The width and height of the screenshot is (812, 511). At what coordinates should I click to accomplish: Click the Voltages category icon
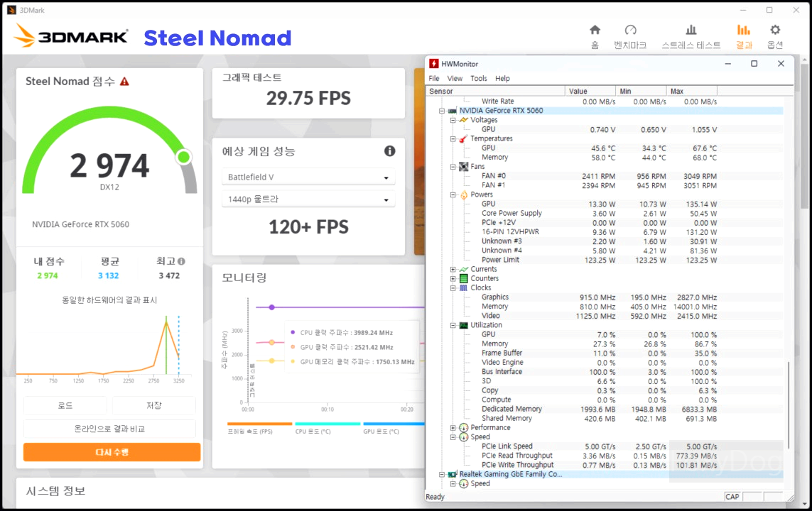[x=463, y=120]
